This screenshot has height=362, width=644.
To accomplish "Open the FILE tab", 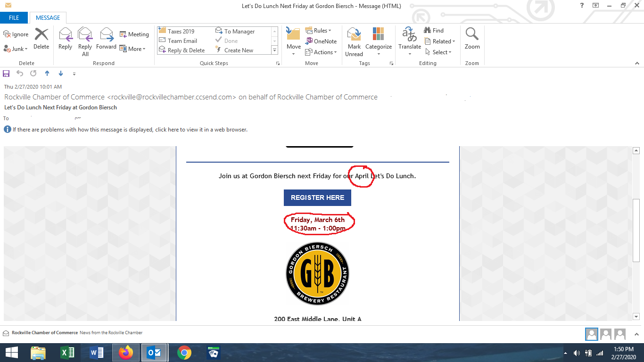I will tap(14, 18).
